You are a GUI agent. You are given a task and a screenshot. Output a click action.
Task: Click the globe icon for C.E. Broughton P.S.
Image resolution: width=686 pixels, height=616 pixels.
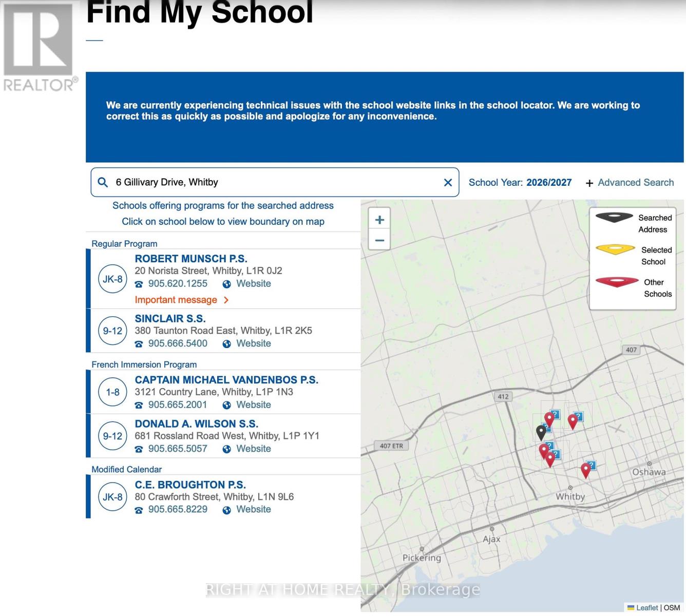(226, 510)
